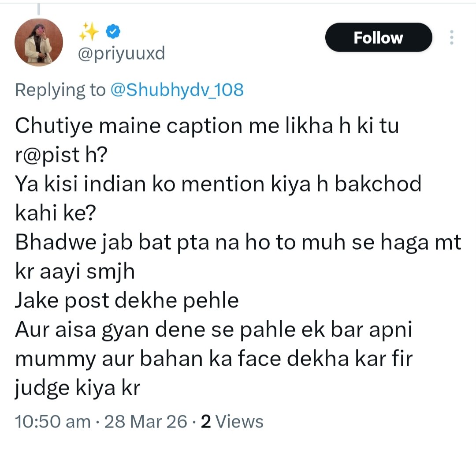The height and width of the screenshot is (450, 476).
Task: Click the final line "judge kiya kr"
Action: click(78, 388)
